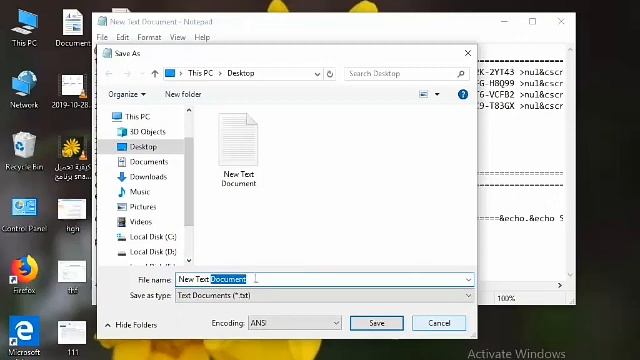
Task: Open the address bar history dropdown
Action: 317,74
